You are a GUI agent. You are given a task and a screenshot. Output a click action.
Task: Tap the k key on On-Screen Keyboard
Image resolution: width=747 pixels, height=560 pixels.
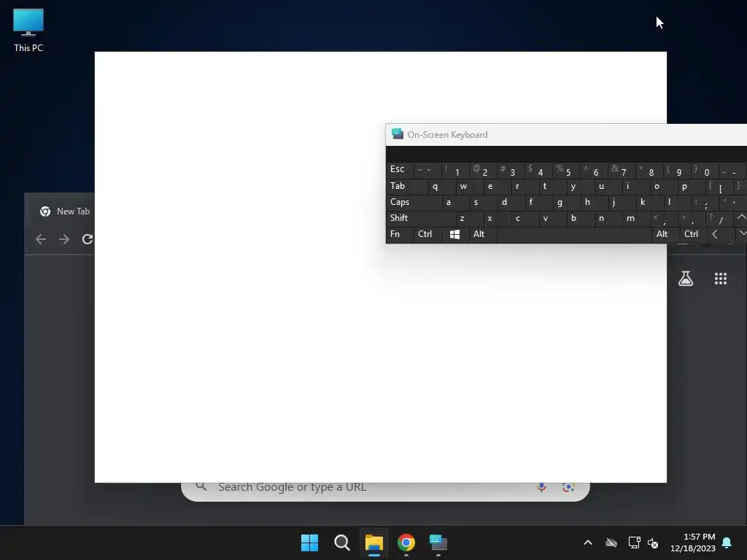[649, 203]
